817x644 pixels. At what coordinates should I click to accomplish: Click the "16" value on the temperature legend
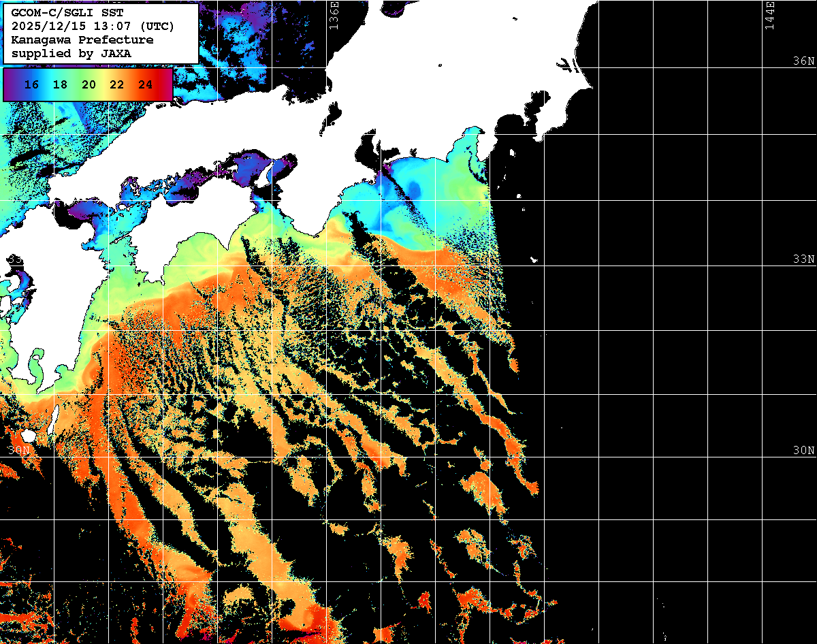[x=31, y=85]
